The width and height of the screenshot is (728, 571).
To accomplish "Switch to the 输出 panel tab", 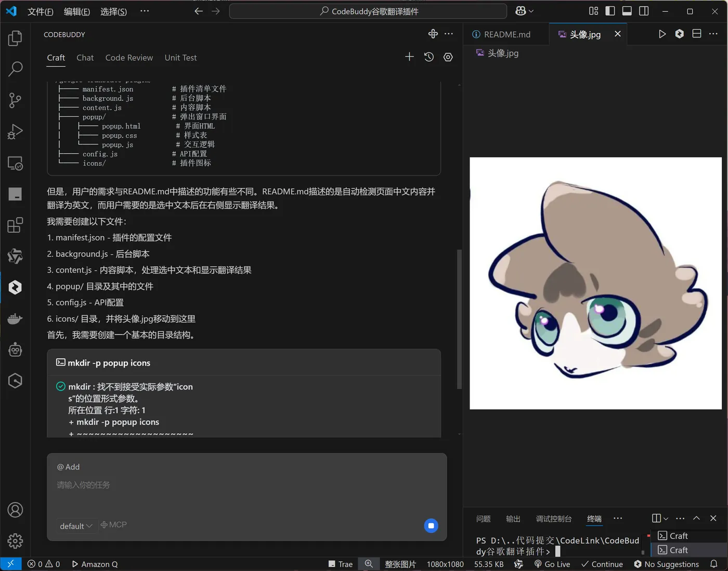I will (x=513, y=519).
